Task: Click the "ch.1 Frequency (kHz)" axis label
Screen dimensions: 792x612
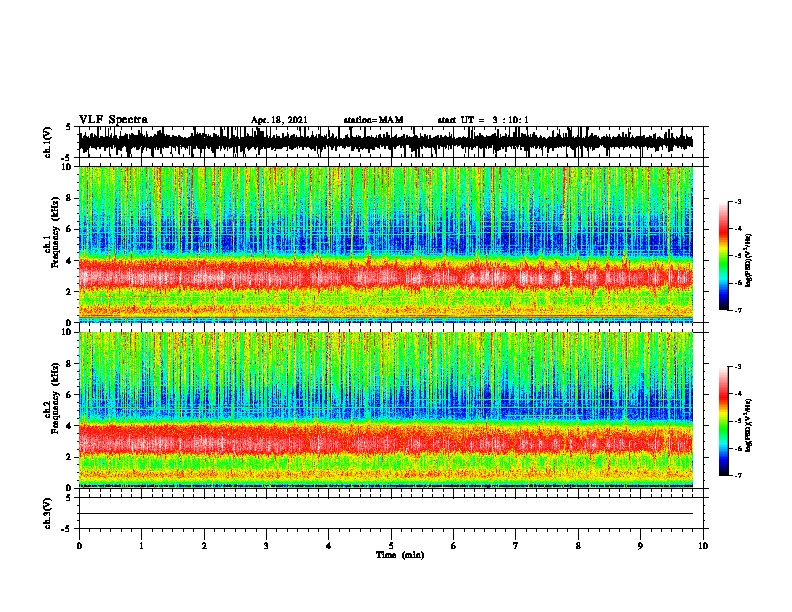Action: tap(51, 232)
